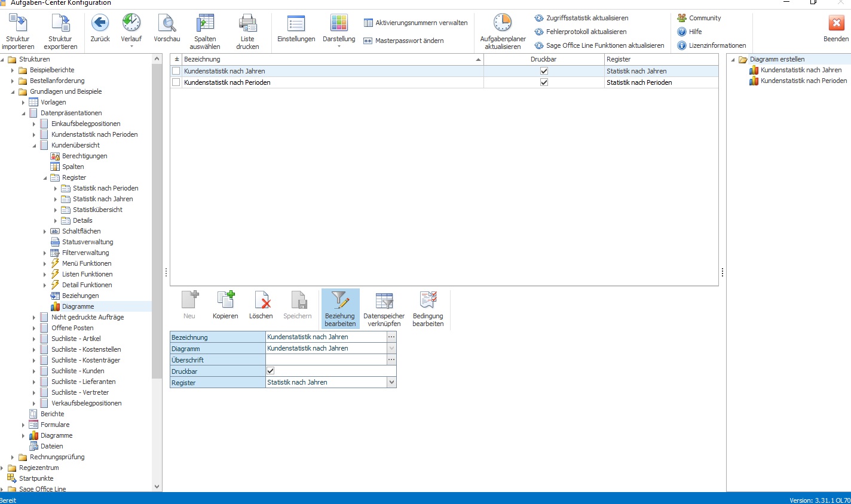Click the Liste drucken printer icon
The image size is (851, 504).
[247, 23]
